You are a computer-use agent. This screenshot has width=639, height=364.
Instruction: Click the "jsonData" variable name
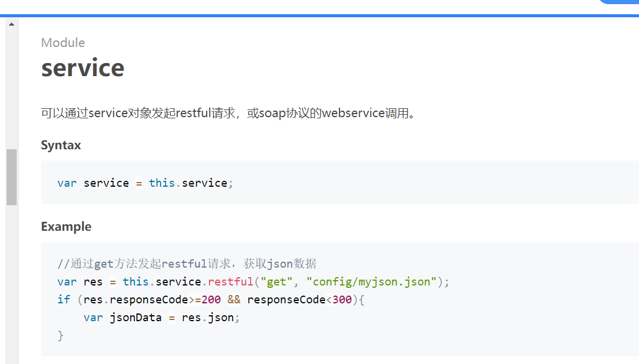pos(135,317)
